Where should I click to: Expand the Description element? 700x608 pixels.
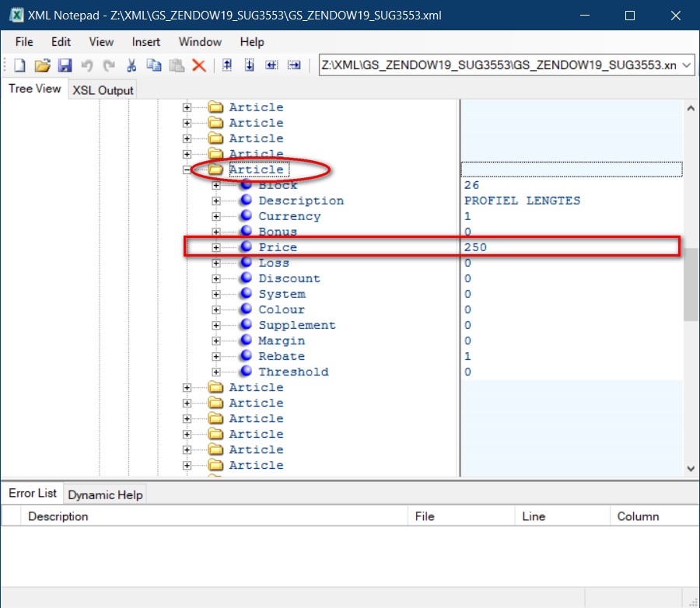pyautogui.click(x=216, y=201)
